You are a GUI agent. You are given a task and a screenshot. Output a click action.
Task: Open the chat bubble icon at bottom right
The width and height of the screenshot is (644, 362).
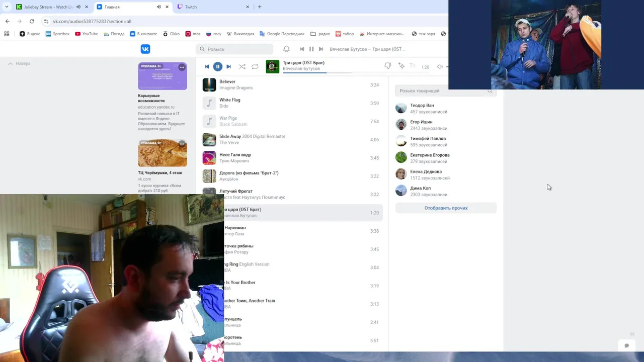626,345
